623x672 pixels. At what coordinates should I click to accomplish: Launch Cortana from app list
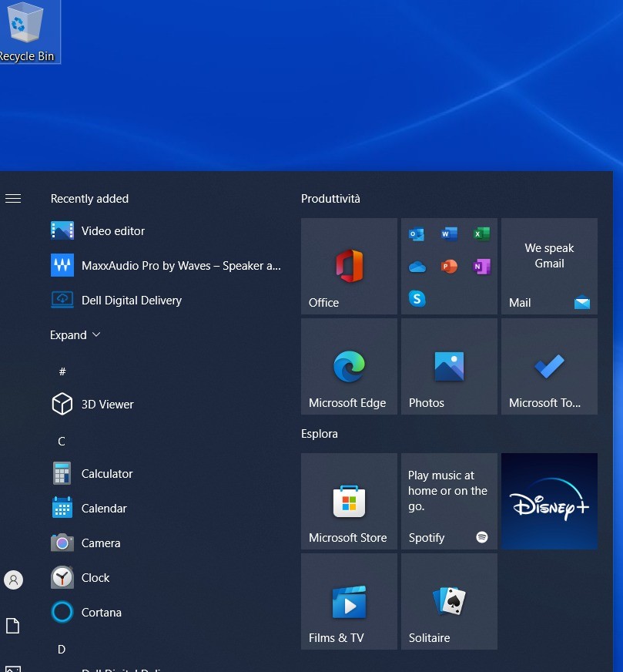pyautogui.click(x=165, y=613)
